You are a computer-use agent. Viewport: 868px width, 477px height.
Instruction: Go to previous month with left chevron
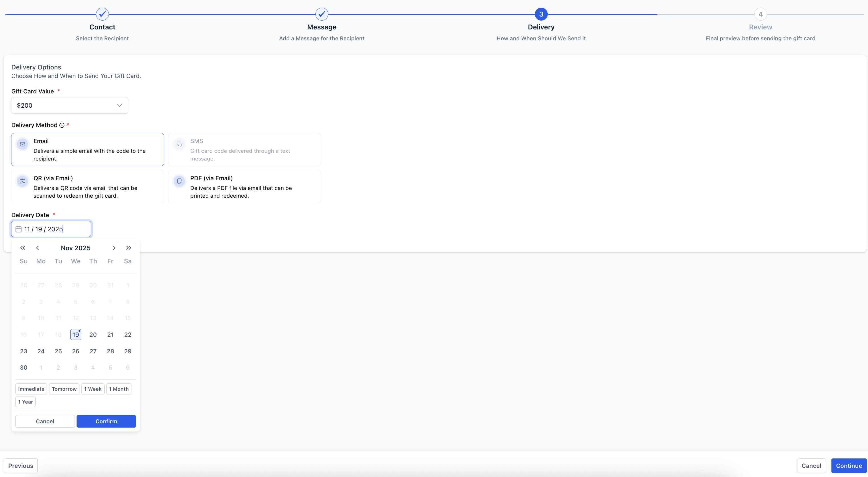point(37,248)
